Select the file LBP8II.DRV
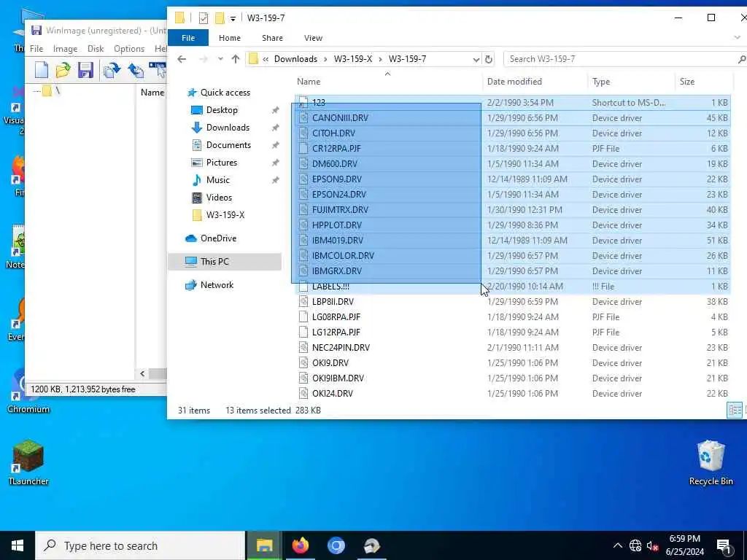This screenshot has height=560, width=747. coord(333,301)
